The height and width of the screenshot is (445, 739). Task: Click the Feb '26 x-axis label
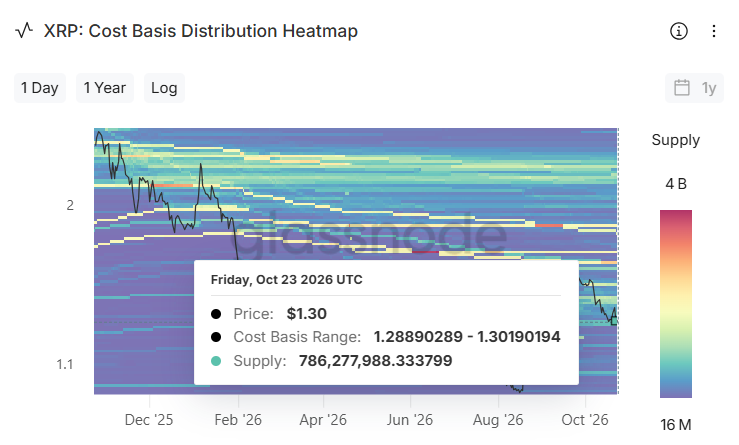point(238,420)
